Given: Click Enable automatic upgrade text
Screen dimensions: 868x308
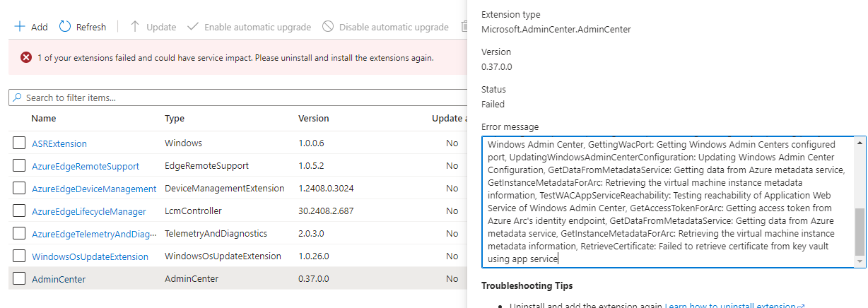Looking at the screenshot, I should [x=258, y=27].
